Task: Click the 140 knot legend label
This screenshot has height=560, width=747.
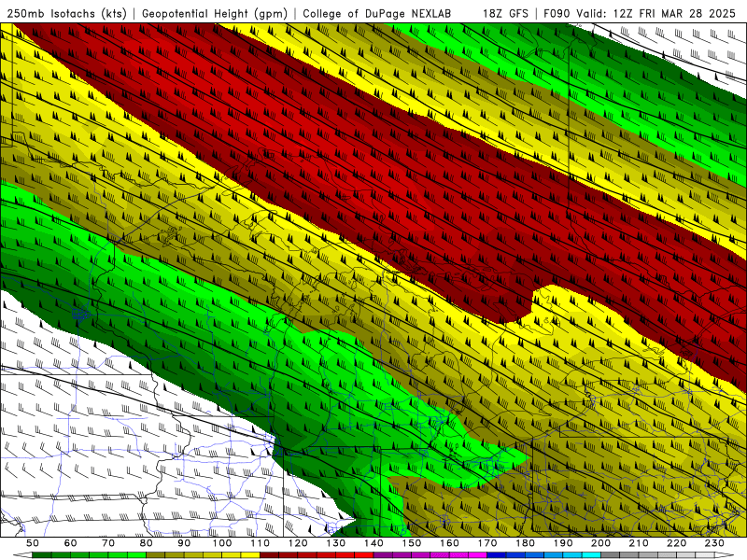Action: [373, 543]
